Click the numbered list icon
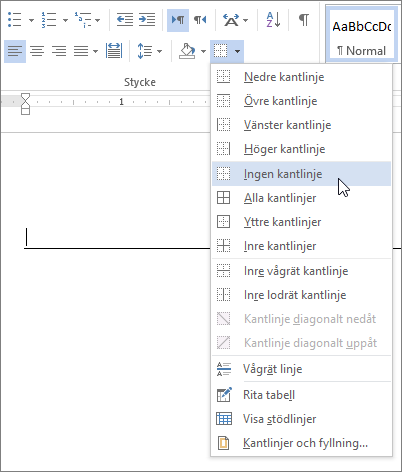This screenshot has width=402, height=472. click(x=49, y=20)
